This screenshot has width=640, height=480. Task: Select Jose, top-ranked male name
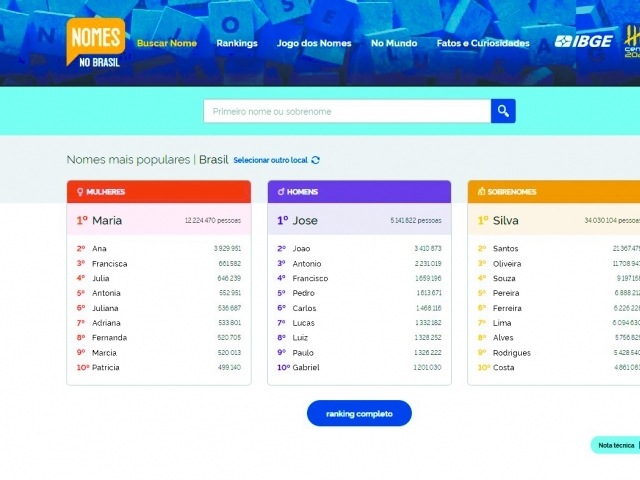tap(305, 220)
